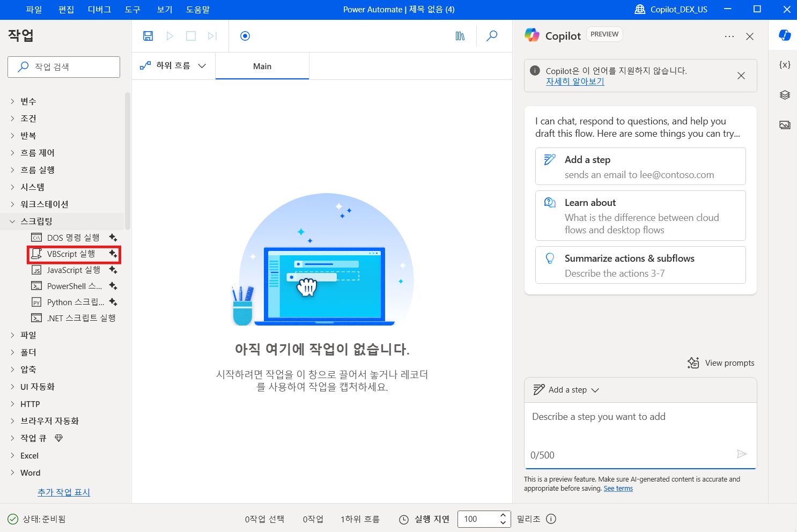The image size is (797, 532).
Task: Expand the UI 자동화 group
Action: click(x=12, y=387)
